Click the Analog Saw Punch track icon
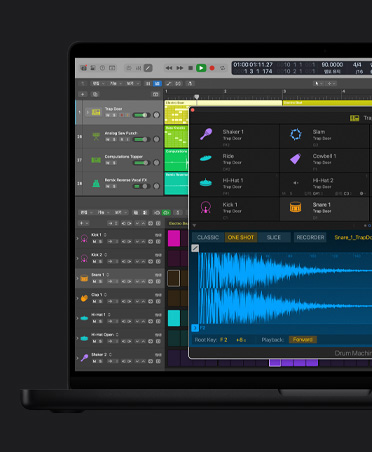The width and height of the screenshot is (372, 452). pyautogui.click(x=96, y=136)
